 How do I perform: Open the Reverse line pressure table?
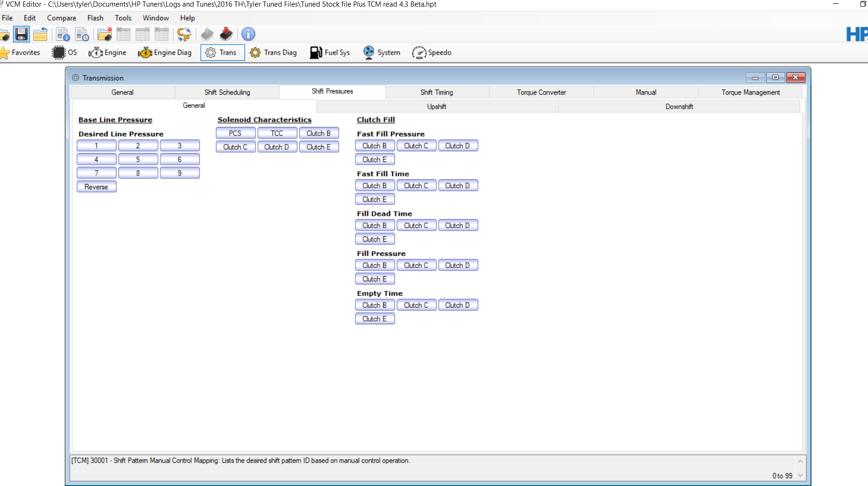[x=96, y=187]
